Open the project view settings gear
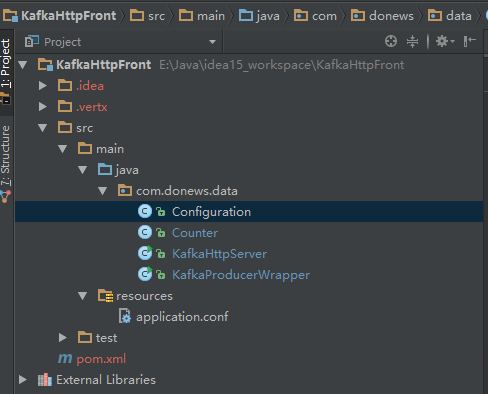Viewport: 488px width, 394px height. [x=445, y=41]
